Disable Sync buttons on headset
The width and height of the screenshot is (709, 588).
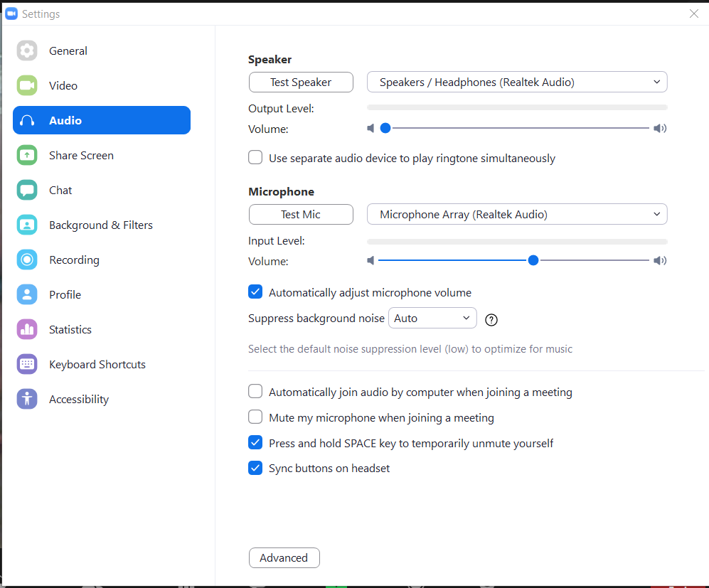point(255,468)
